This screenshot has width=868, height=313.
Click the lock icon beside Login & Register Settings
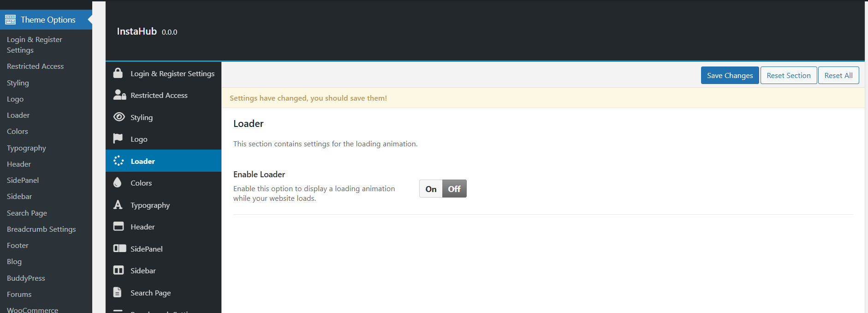coord(118,73)
